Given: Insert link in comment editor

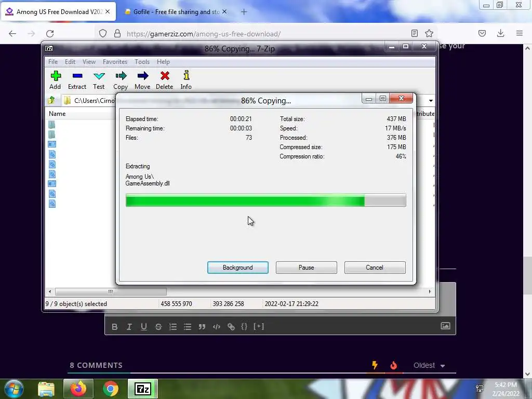Looking at the screenshot, I should tap(231, 327).
